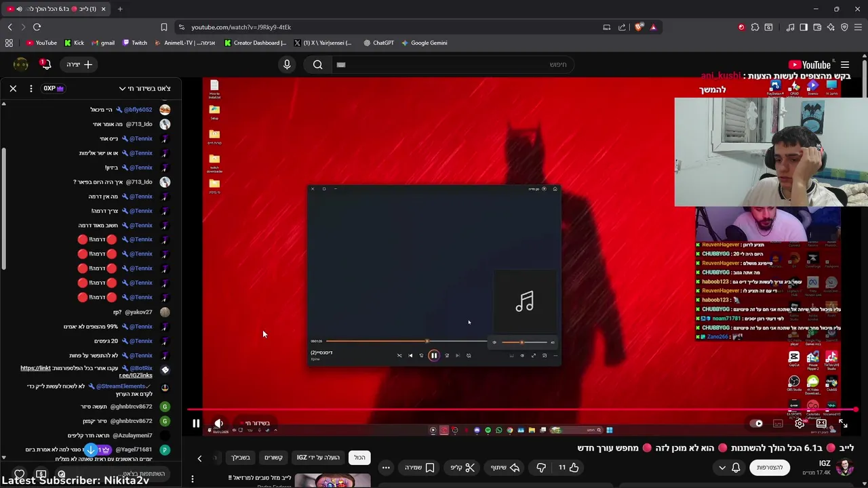Open Brave Wallet icon
868x488 pixels.
pos(817,27)
